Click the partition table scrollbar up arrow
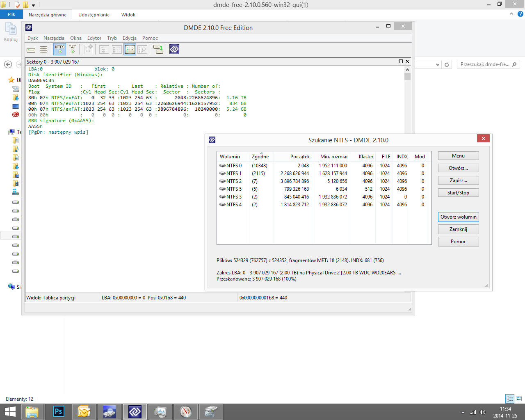Viewport: 525px width, 420px height. tap(407, 70)
